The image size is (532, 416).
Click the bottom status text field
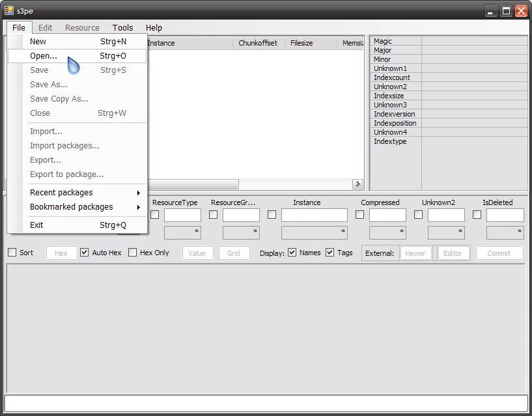click(266, 404)
